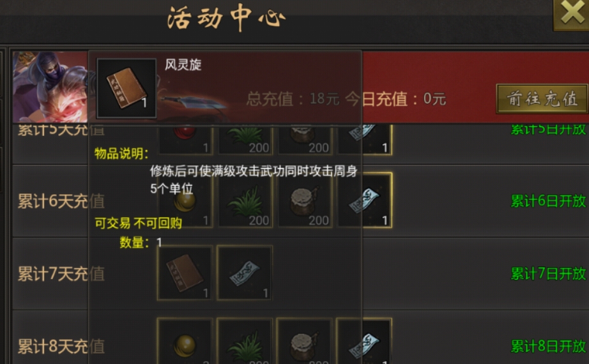Viewport: 589px width, 364px height.
Task: Tap the herb in 累计5天充值 row
Action: coord(245,140)
